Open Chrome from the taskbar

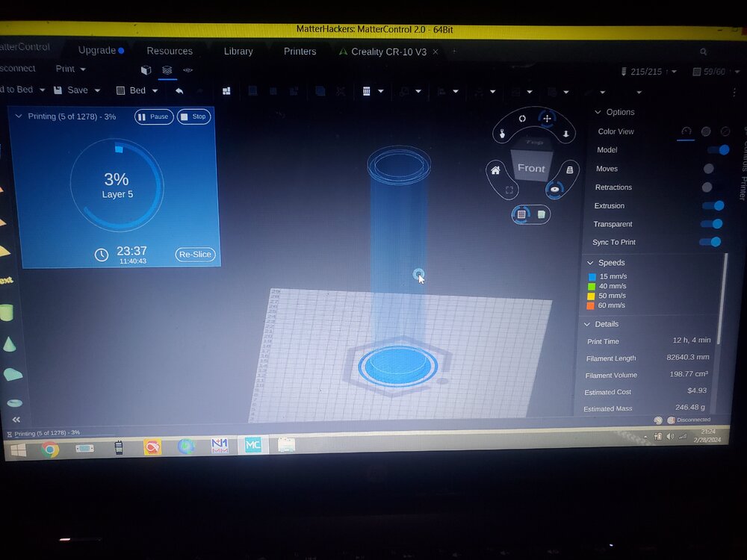[x=50, y=448]
